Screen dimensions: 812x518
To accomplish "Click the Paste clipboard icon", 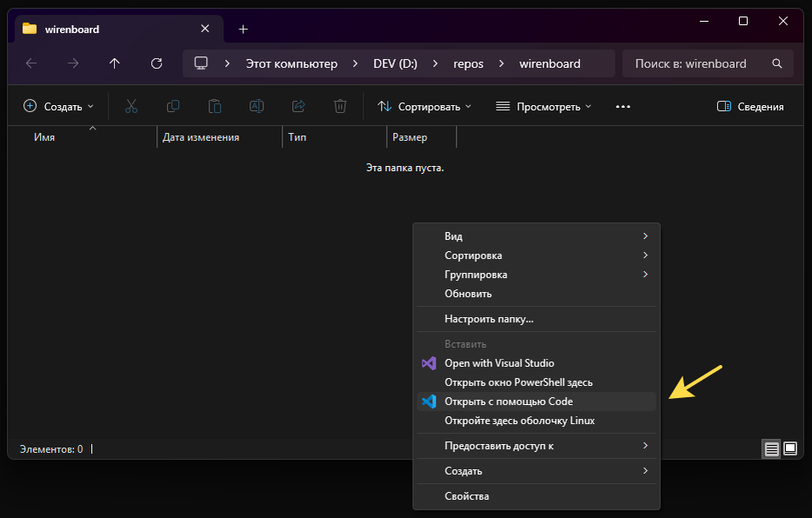I will tap(215, 107).
